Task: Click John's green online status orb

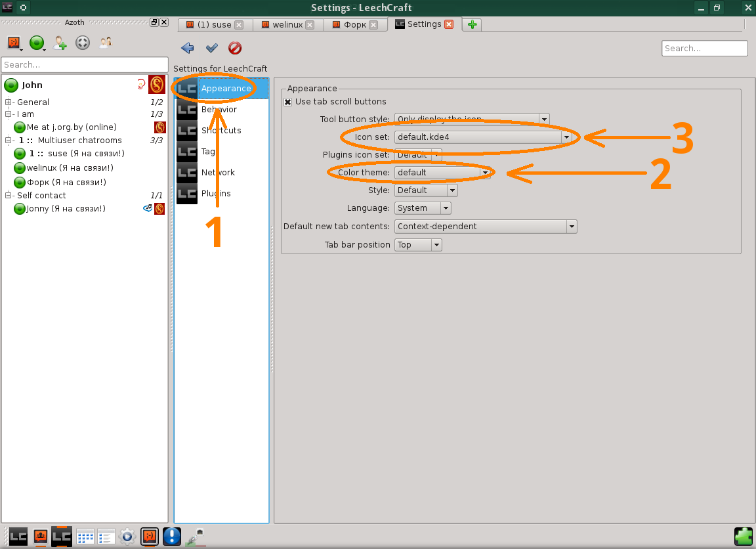Action: 11,85
